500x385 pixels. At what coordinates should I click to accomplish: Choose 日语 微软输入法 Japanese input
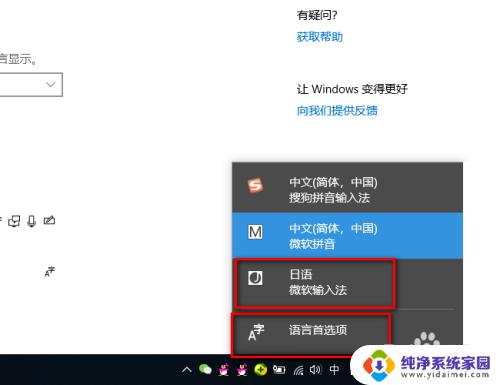(x=347, y=283)
